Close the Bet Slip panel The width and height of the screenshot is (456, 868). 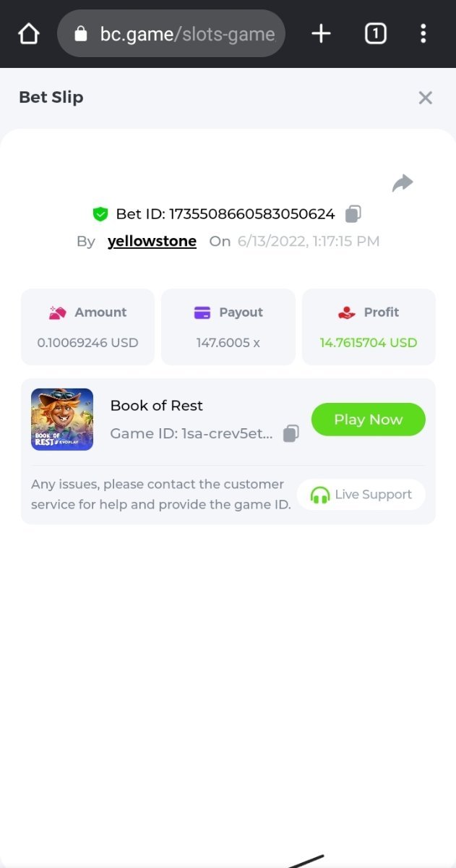tap(425, 98)
